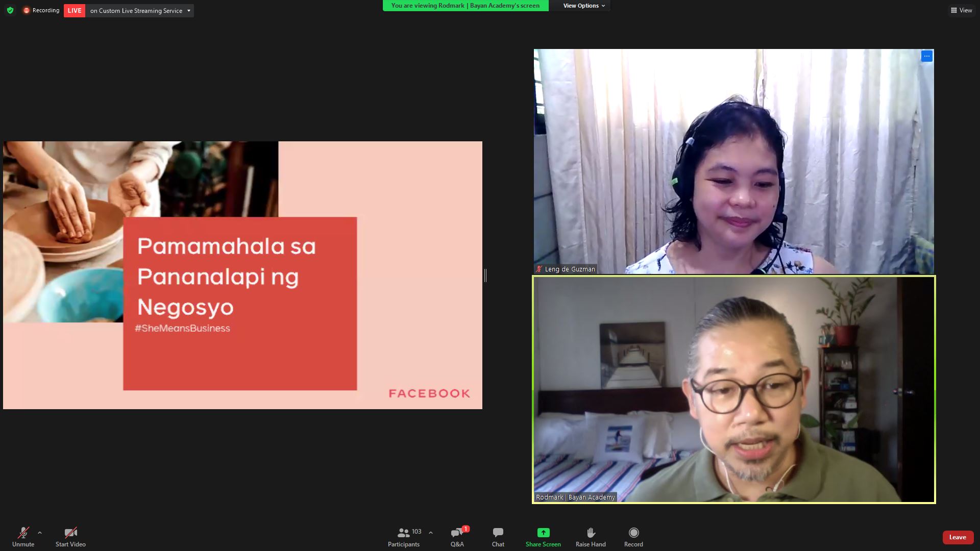Open the View Options dropdown

point(584,6)
